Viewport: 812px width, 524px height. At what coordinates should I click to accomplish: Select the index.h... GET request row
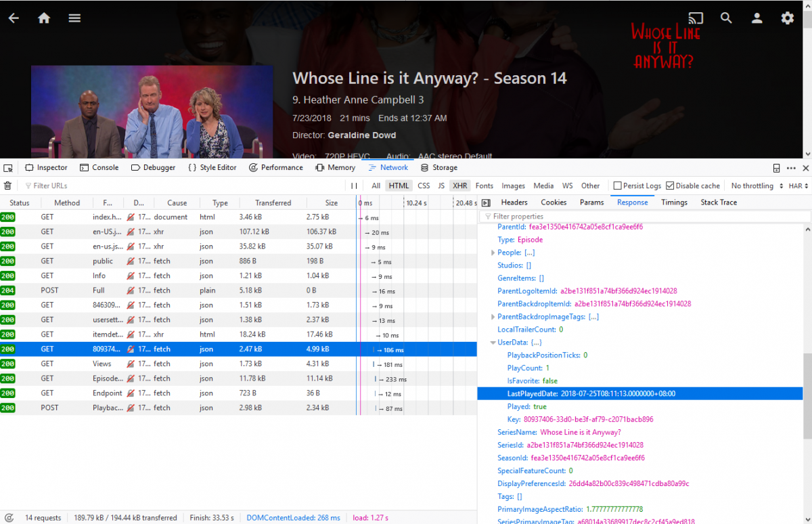[238, 217]
